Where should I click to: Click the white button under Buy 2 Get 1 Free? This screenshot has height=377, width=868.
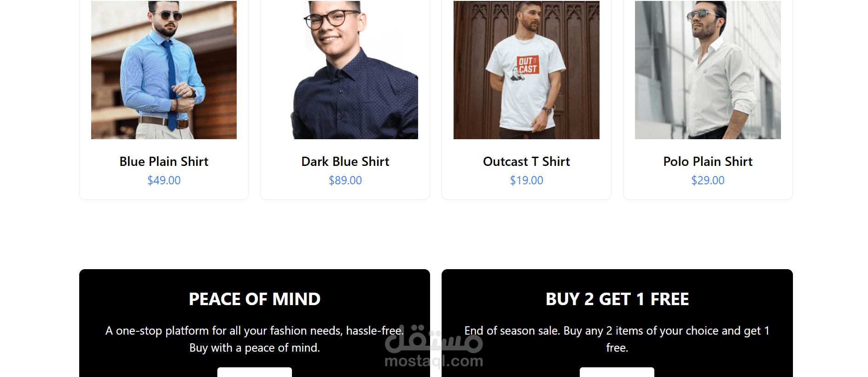(617, 372)
